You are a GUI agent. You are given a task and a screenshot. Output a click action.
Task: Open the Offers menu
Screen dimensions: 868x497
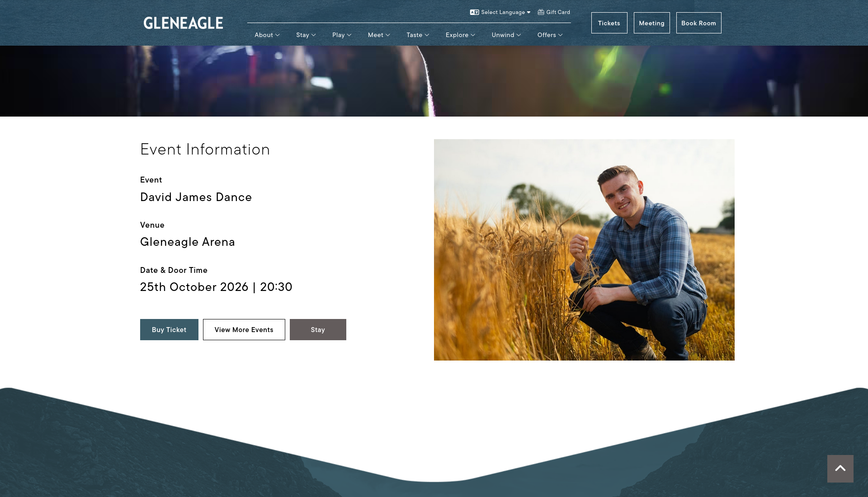(550, 35)
